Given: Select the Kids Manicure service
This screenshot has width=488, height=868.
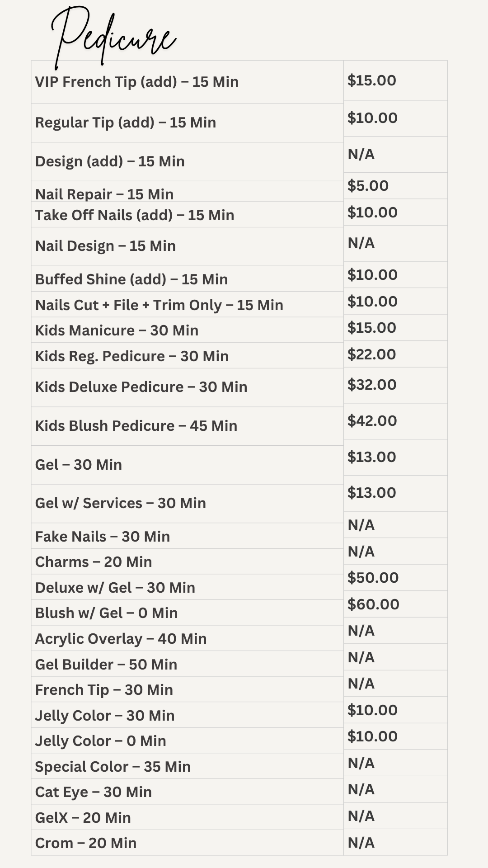Looking at the screenshot, I should coord(117,330).
